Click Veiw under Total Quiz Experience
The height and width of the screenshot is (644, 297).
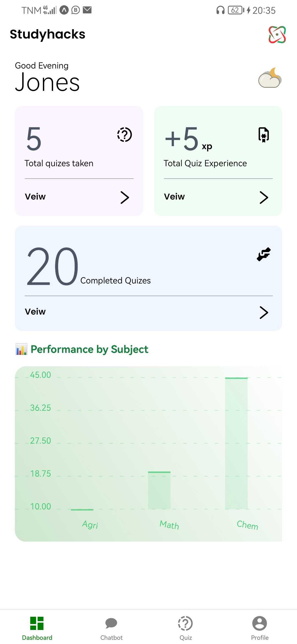(x=174, y=197)
